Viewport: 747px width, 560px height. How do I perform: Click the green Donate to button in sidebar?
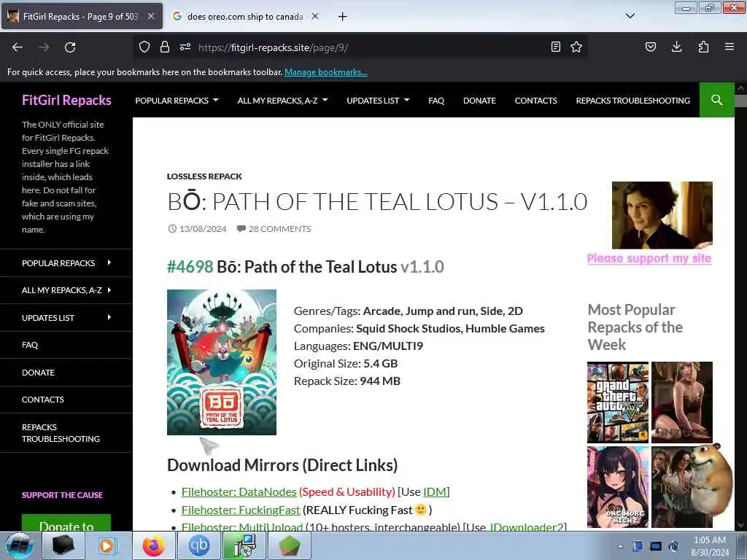tap(66, 523)
